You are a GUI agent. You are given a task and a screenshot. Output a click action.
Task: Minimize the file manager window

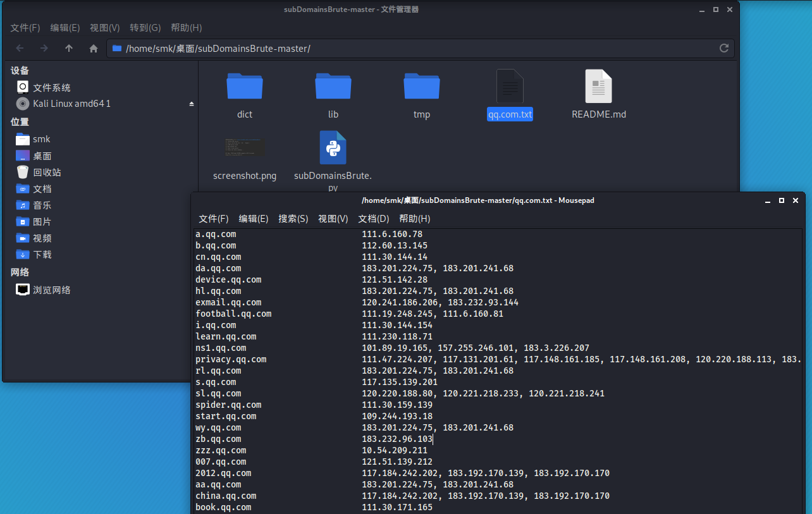tap(701, 9)
